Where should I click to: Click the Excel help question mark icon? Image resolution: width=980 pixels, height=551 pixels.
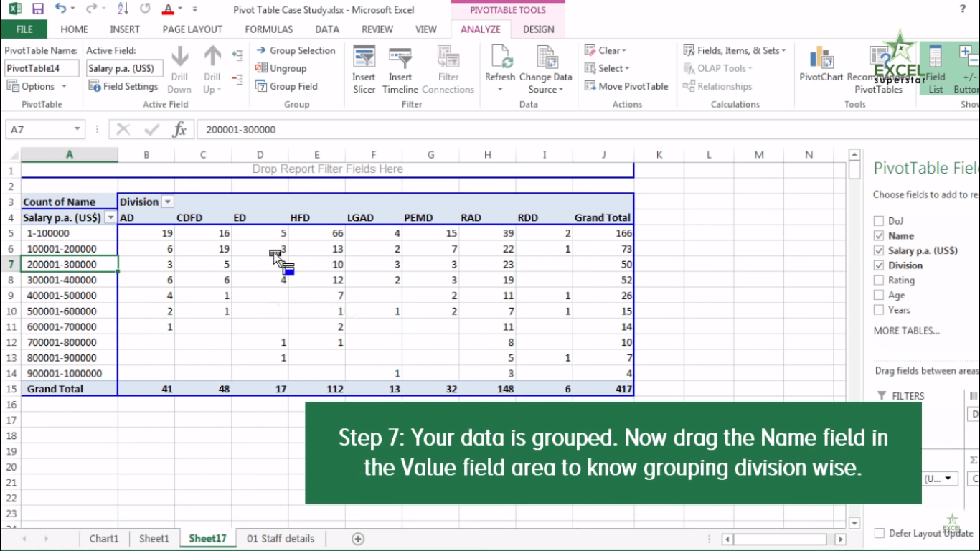point(962,9)
